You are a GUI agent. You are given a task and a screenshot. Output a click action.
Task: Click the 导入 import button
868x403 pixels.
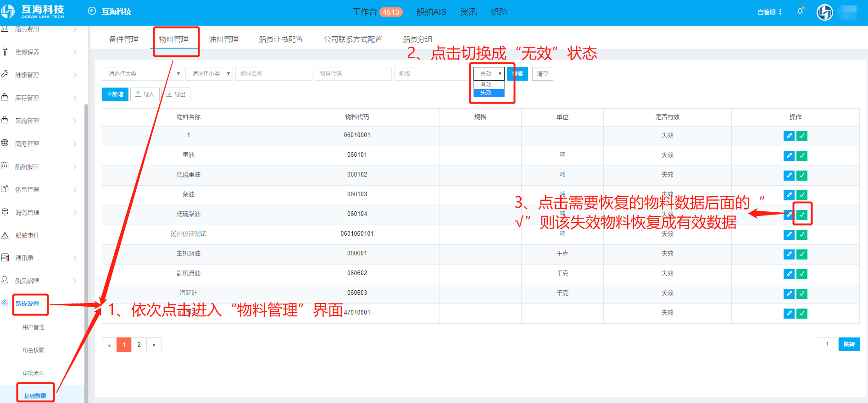click(145, 94)
